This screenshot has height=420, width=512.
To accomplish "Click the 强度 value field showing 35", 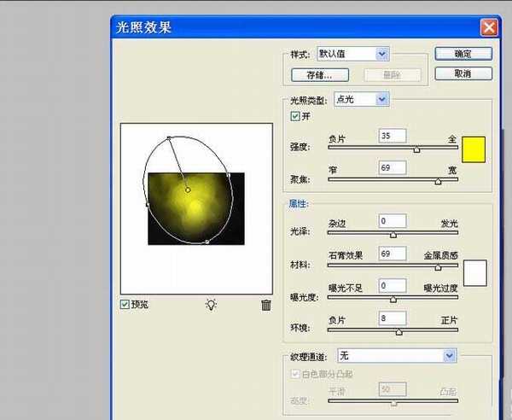I will (393, 136).
